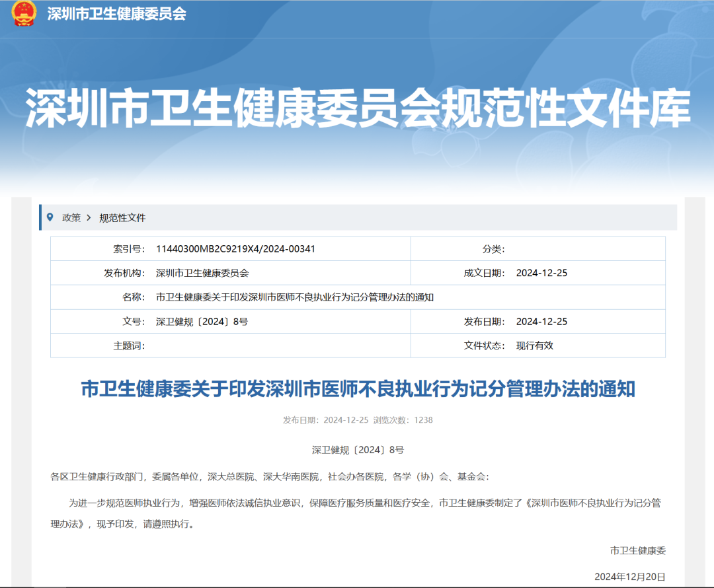Screen dimensions: 714x588
Task: Click the 发布日期 label in the table
Action: tap(485, 322)
